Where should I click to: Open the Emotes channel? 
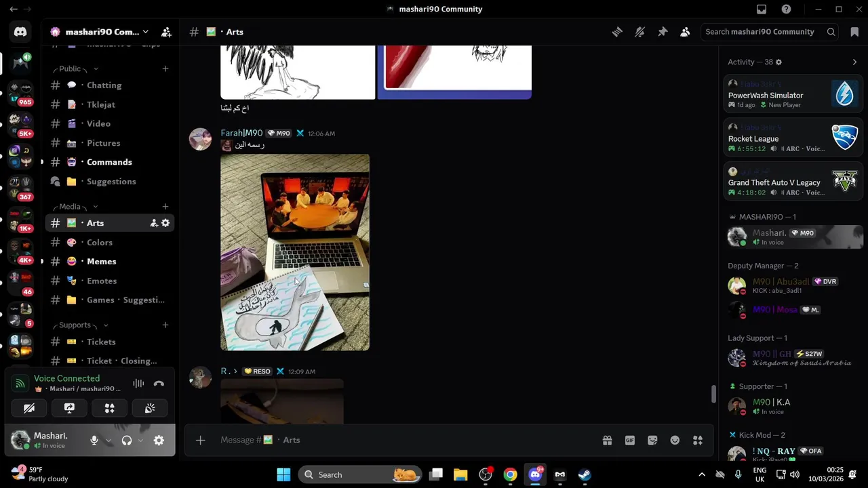point(110,281)
